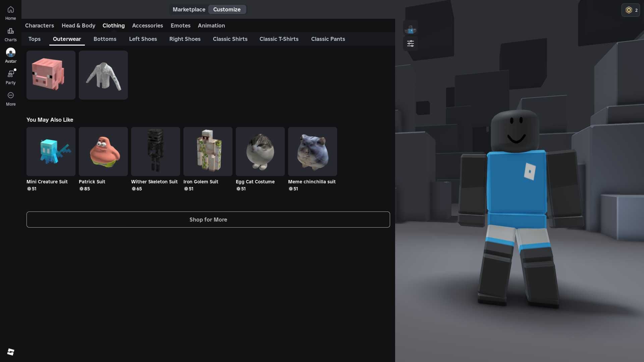Open the Characters category
The width and height of the screenshot is (644, 362).
coord(40,25)
